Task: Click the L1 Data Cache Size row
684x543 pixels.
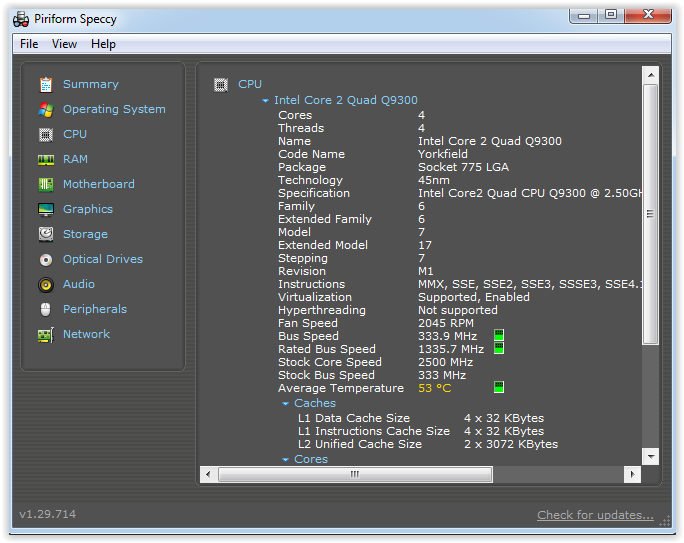Action: click(421, 418)
